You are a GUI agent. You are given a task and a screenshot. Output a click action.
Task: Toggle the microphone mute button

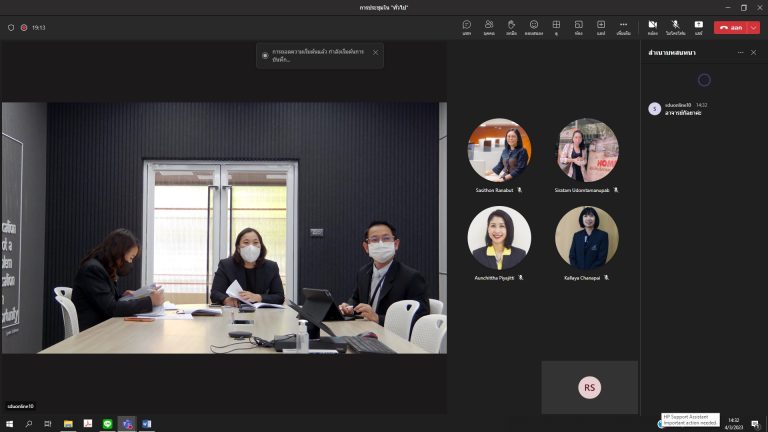(x=675, y=26)
